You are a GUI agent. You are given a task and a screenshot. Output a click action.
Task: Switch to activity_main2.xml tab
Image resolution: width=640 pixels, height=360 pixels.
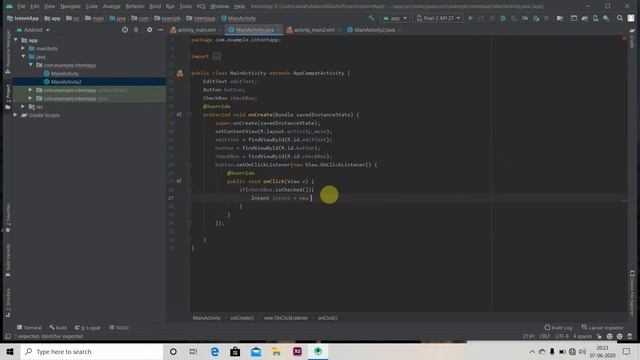coord(314,30)
